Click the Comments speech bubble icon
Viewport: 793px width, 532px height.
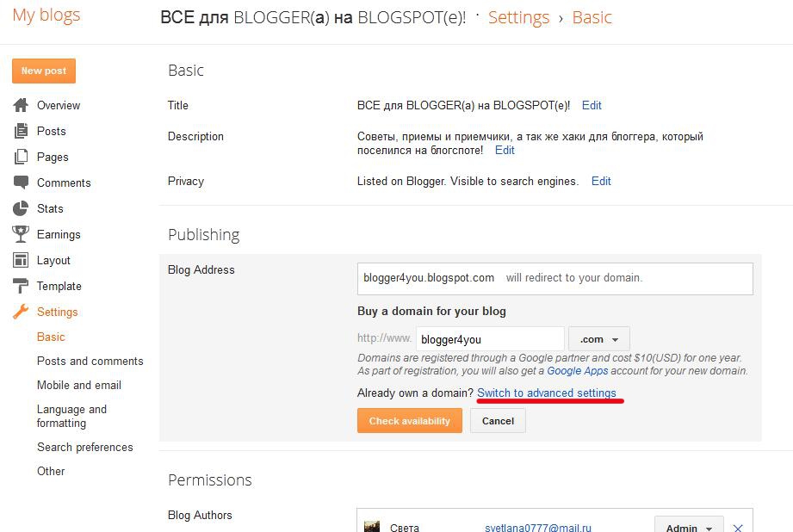coord(21,182)
